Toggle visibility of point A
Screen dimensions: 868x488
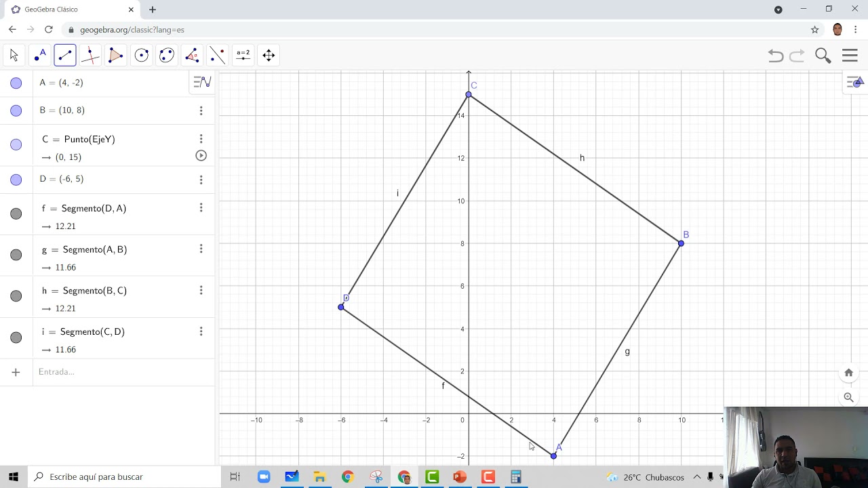[x=16, y=83]
